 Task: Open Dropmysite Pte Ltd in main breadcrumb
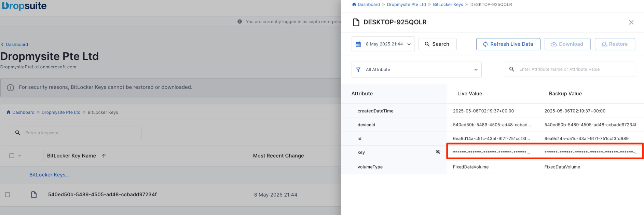coord(61,112)
